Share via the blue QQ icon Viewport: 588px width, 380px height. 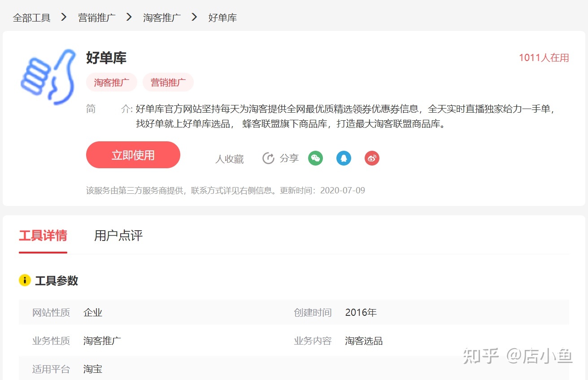click(344, 158)
